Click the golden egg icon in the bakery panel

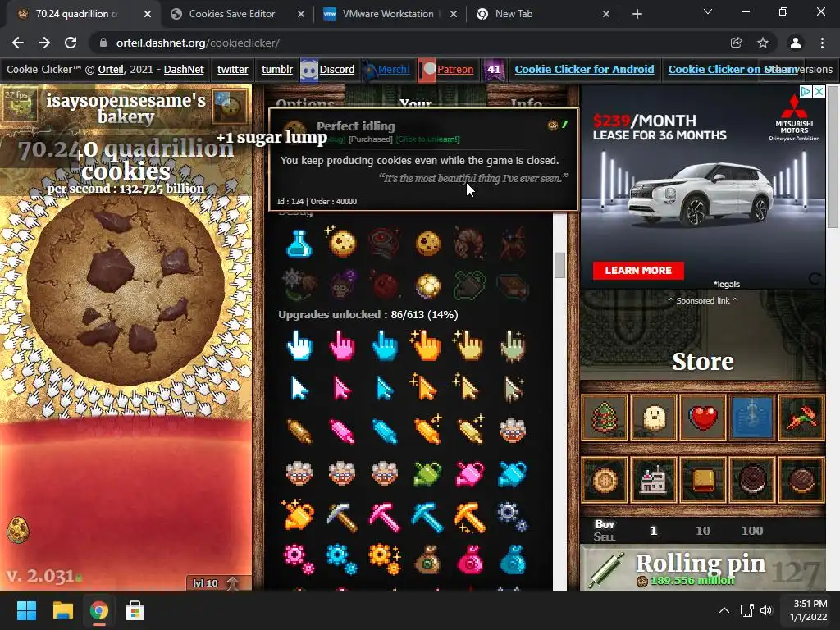tap(18, 530)
